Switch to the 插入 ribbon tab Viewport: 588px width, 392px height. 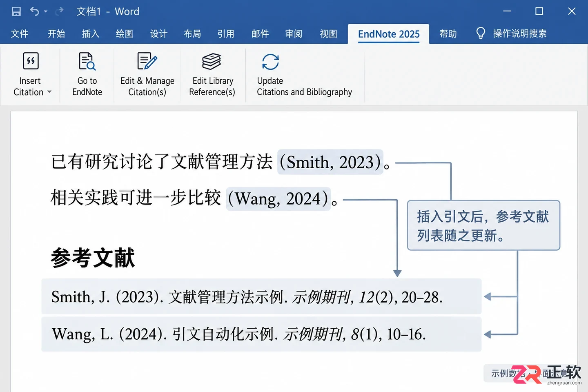91,33
